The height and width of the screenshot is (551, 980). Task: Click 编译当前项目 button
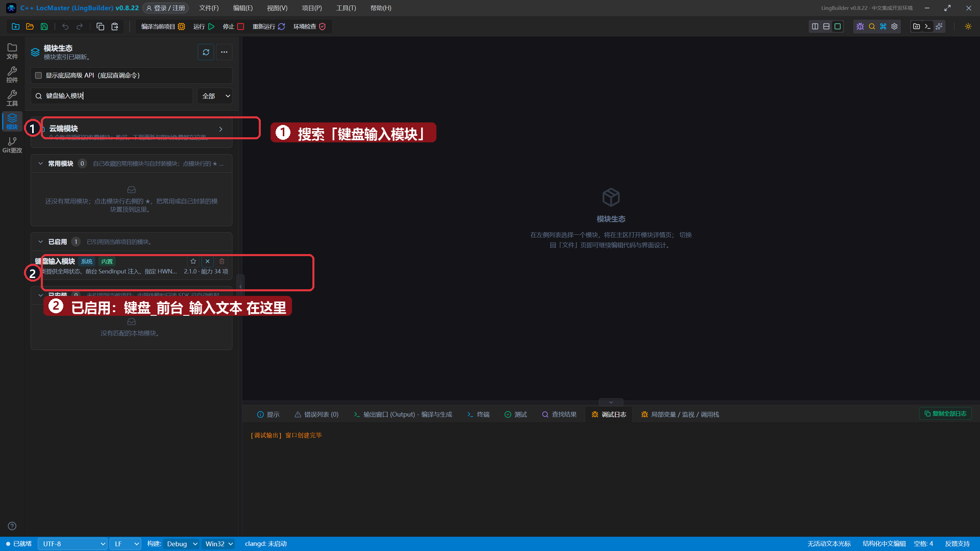point(163,27)
